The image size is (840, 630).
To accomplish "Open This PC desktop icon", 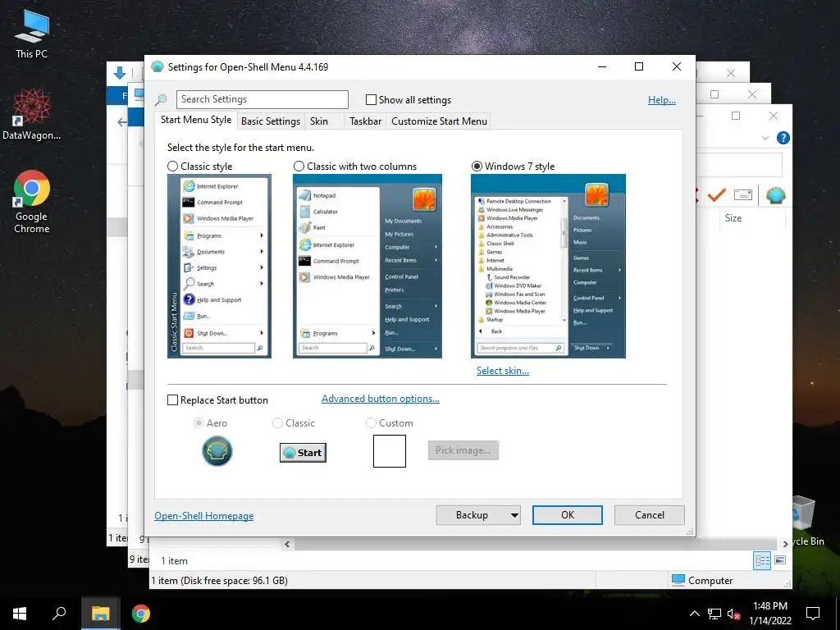I will [x=31, y=34].
